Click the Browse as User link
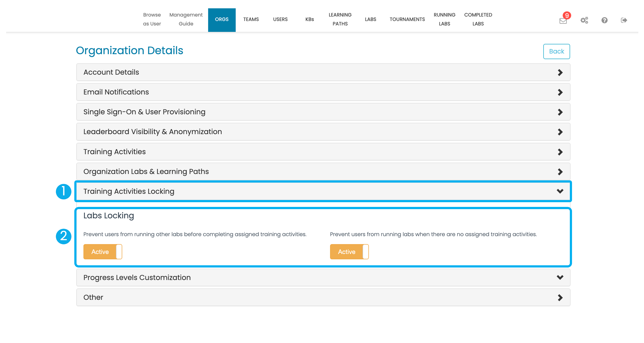644x343 pixels. coord(152,19)
